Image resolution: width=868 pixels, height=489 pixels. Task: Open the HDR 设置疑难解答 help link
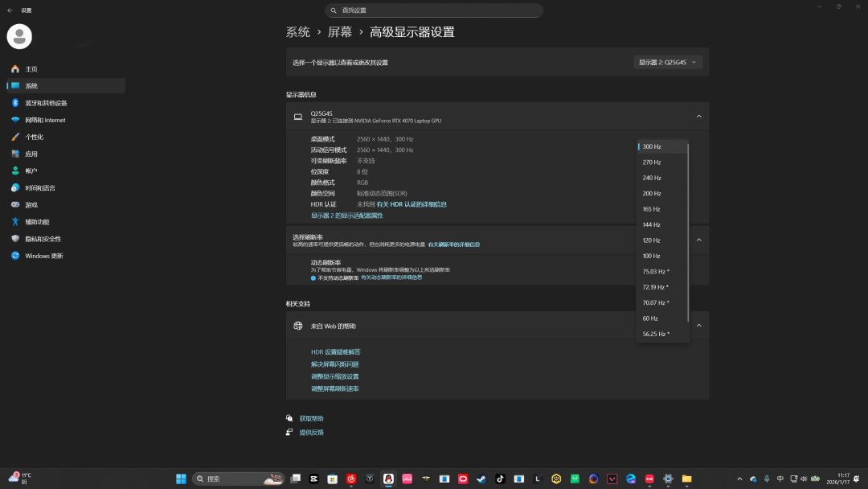(x=335, y=351)
